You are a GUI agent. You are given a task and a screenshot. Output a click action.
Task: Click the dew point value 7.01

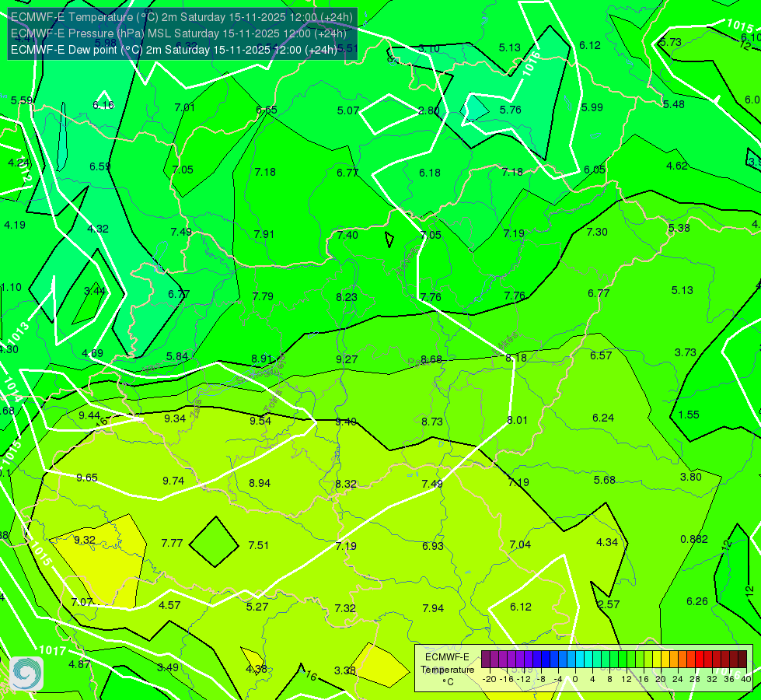pos(184,107)
